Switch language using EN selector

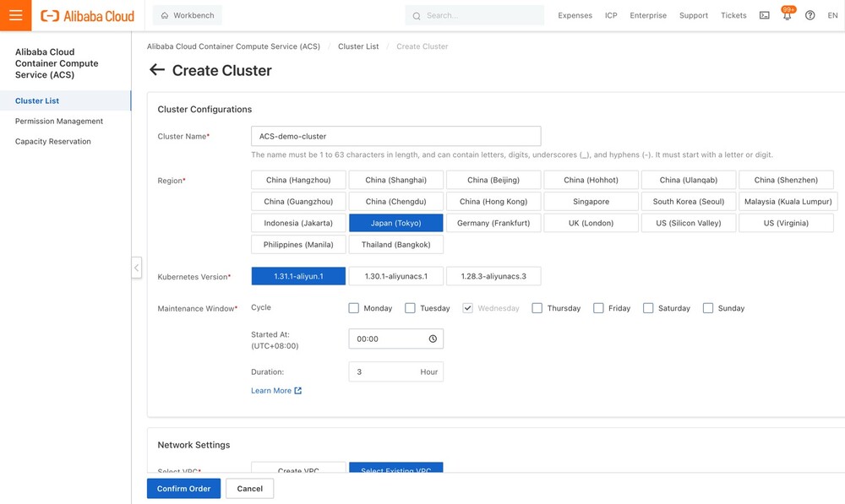tap(831, 15)
